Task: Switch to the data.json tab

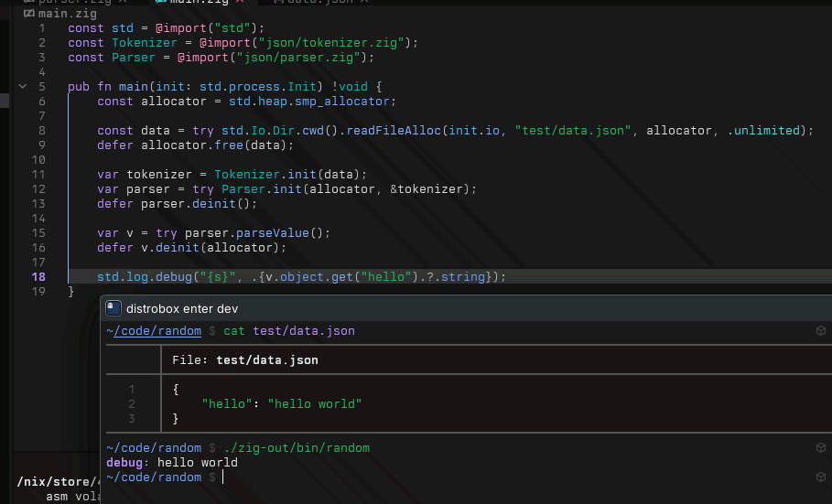Action: point(316,2)
